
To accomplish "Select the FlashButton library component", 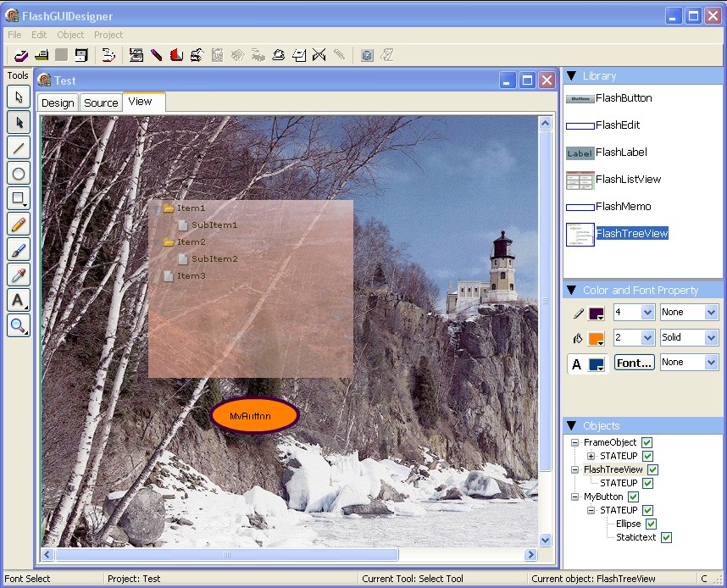I will (x=624, y=98).
